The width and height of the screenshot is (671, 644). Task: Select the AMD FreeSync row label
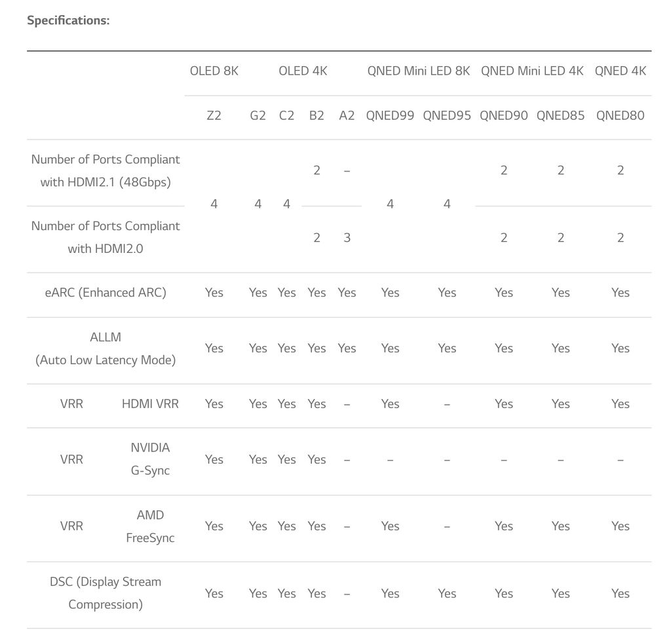click(x=150, y=526)
